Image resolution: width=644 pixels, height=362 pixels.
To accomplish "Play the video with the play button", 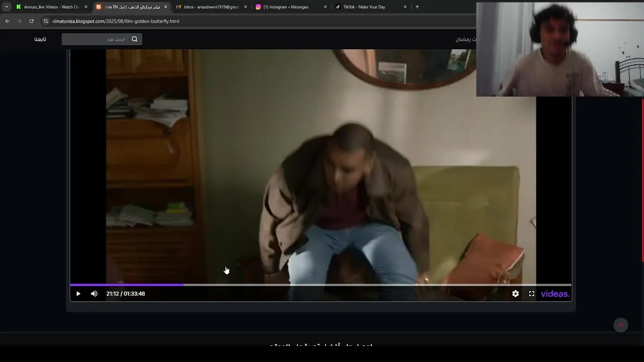I will (x=78, y=294).
